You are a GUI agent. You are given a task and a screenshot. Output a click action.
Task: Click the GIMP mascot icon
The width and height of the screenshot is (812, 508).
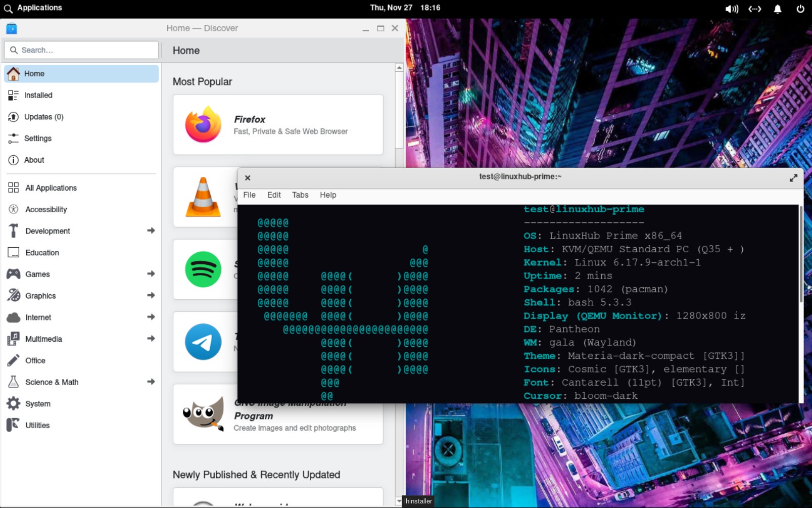pos(203,414)
